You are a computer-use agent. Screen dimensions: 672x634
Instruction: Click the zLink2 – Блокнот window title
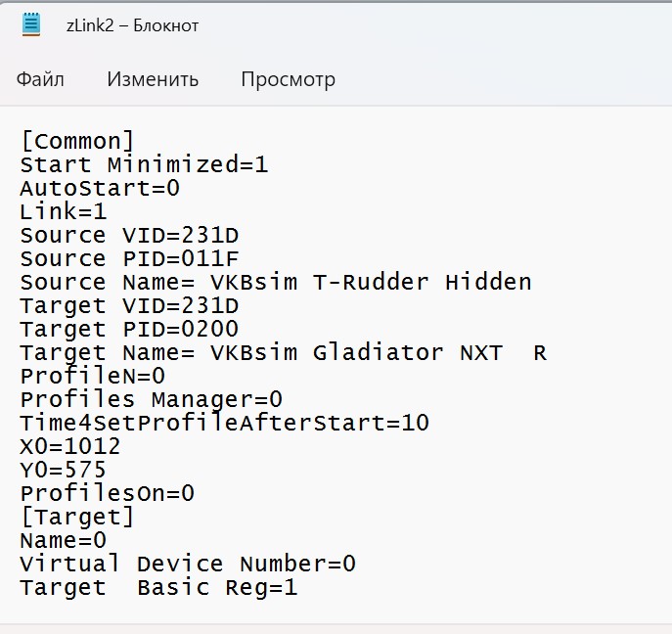pyautogui.click(x=132, y=25)
